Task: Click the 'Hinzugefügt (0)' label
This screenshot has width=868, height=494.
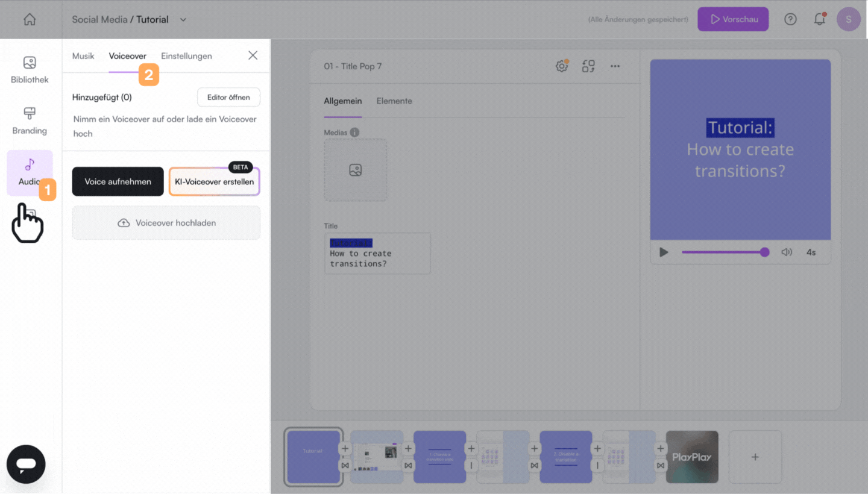Action: click(x=102, y=97)
